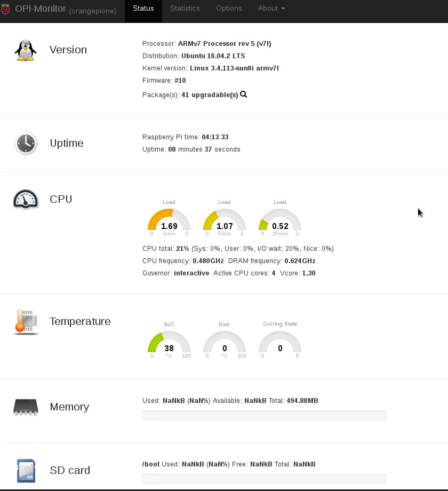This screenshot has height=491, width=448.
Task: Open the About dropdown menu
Action: 271,9
